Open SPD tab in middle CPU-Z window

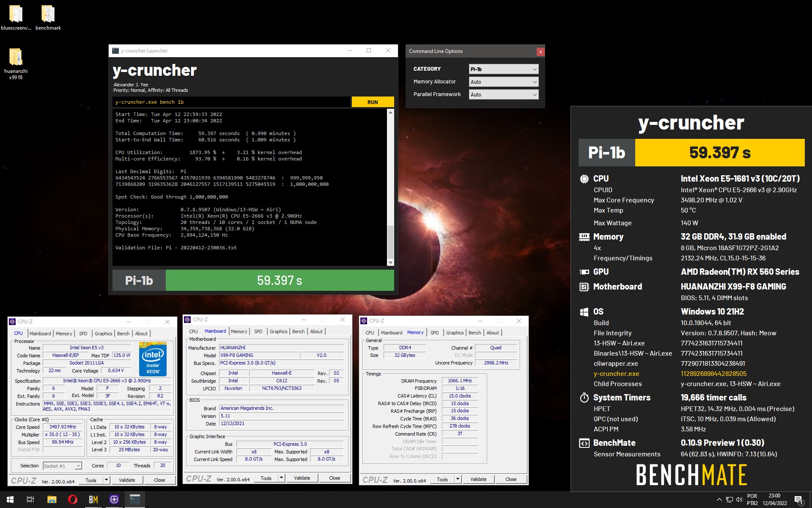point(258,331)
